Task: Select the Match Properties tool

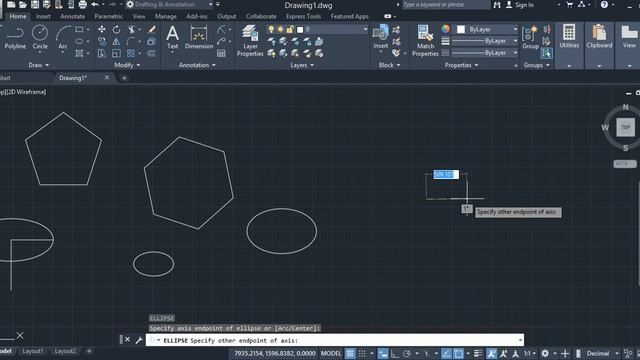Action: pos(425,40)
